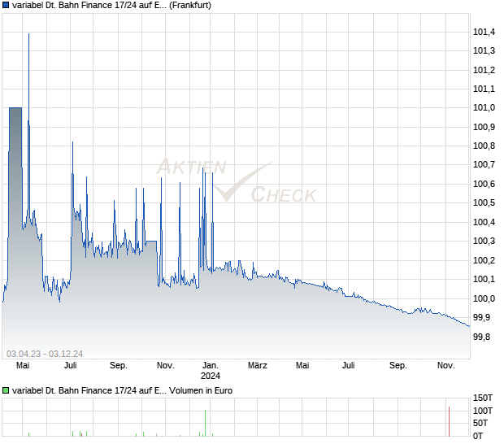Click the volume title 'Volumen in Euro'
Image resolution: width=504 pixels, height=444 pixels.
tap(201, 390)
